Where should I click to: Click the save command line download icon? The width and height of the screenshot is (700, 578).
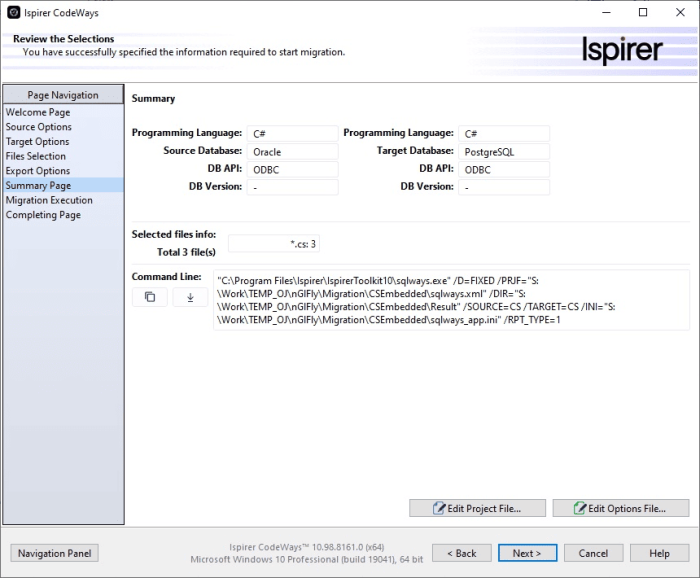[x=190, y=297]
